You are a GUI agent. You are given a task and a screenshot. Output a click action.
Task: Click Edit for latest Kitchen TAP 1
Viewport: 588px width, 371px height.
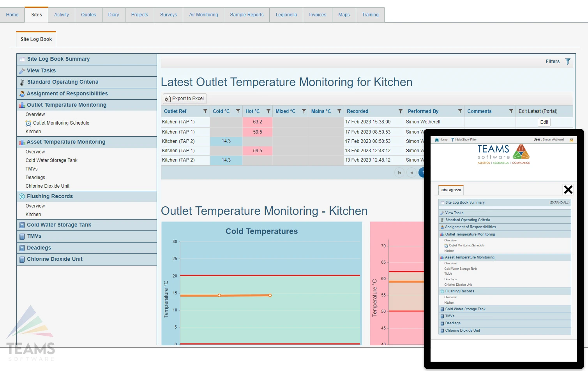click(544, 122)
